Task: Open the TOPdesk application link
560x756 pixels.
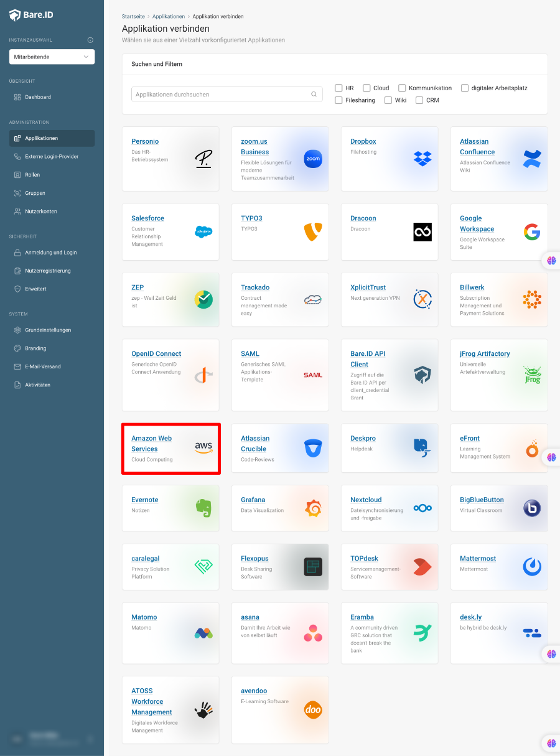Action: click(364, 558)
